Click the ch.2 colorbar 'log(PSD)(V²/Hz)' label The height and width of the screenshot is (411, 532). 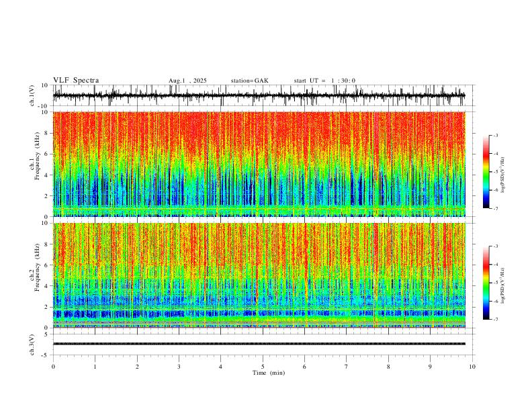pos(502,285)
